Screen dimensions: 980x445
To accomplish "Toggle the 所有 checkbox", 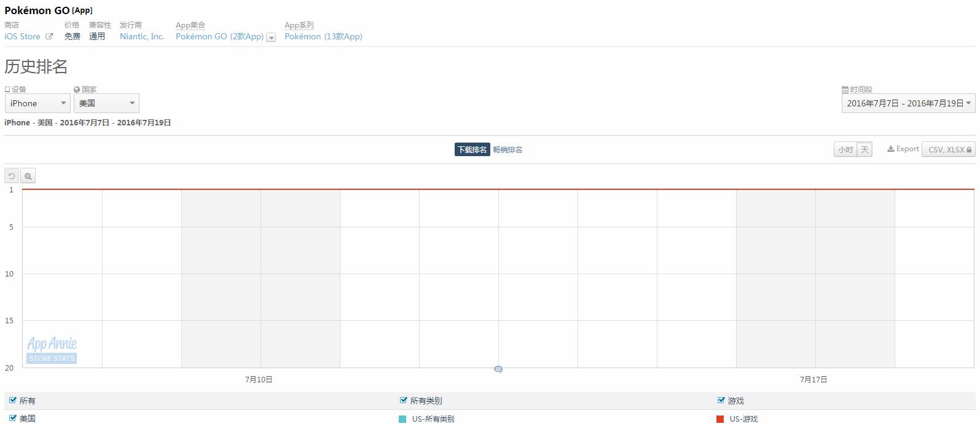I will [13, 400].
